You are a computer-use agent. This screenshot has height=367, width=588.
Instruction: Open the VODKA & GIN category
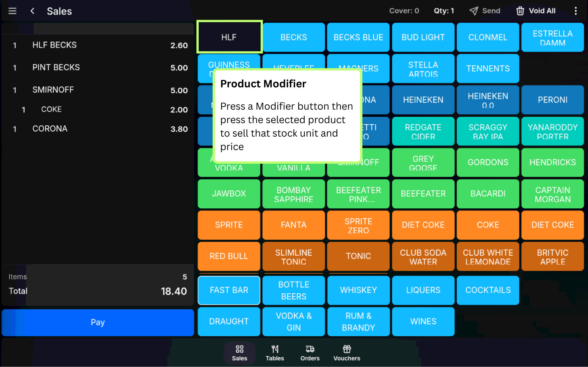[294, 322]
